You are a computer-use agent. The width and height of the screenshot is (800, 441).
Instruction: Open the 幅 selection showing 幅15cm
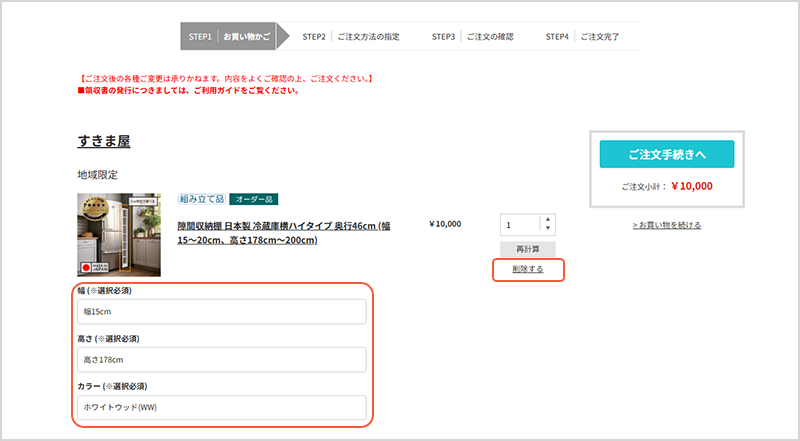222,312
